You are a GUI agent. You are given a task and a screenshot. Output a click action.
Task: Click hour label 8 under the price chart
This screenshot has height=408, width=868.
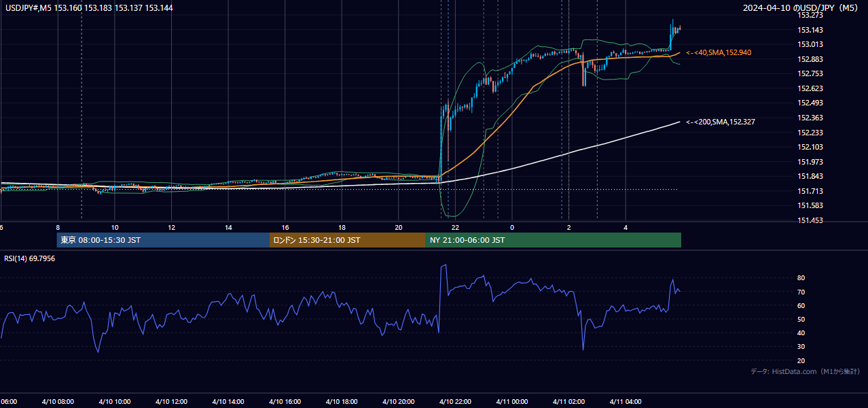pyautogui.click(x=58, y=227)
